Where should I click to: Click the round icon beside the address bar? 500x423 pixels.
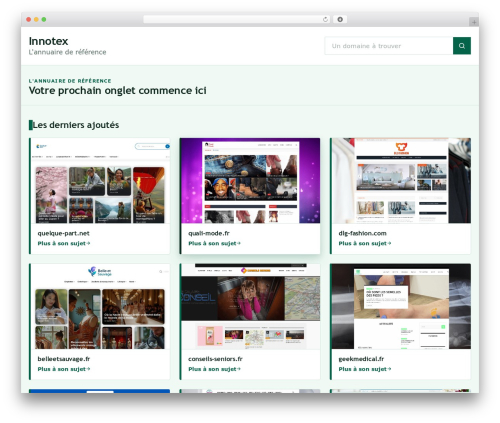[x=340, y=19]
